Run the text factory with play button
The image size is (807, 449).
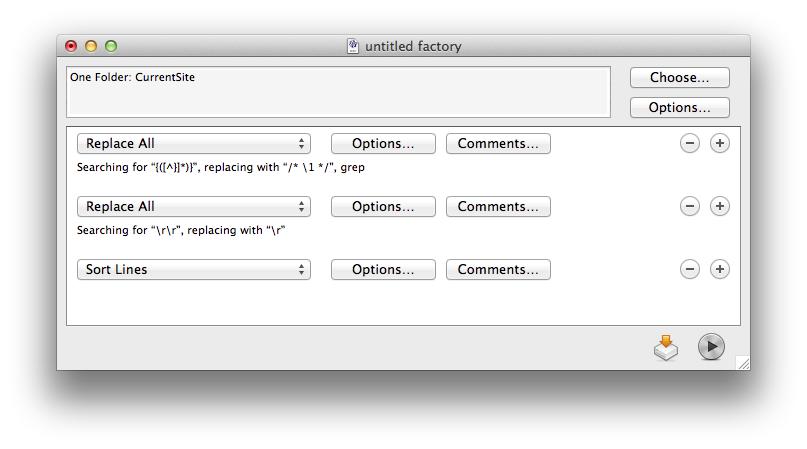pyautogui.click(x=711, y=347)
